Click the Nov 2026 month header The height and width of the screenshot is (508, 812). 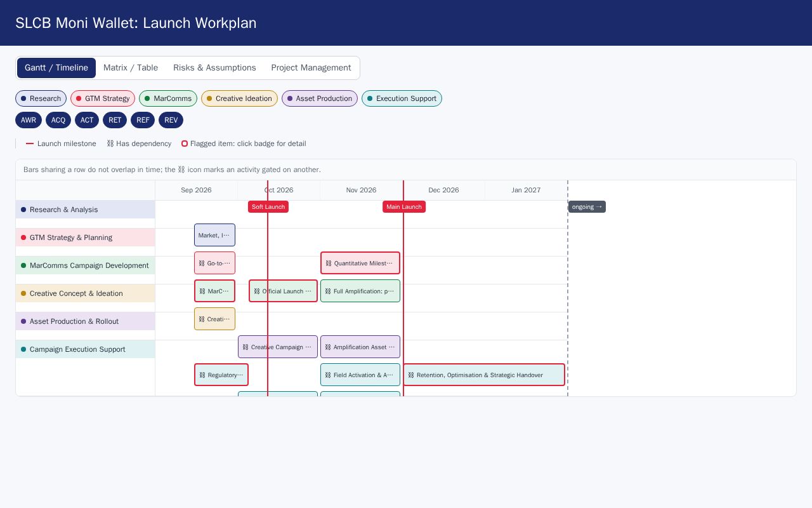[361, 190]
